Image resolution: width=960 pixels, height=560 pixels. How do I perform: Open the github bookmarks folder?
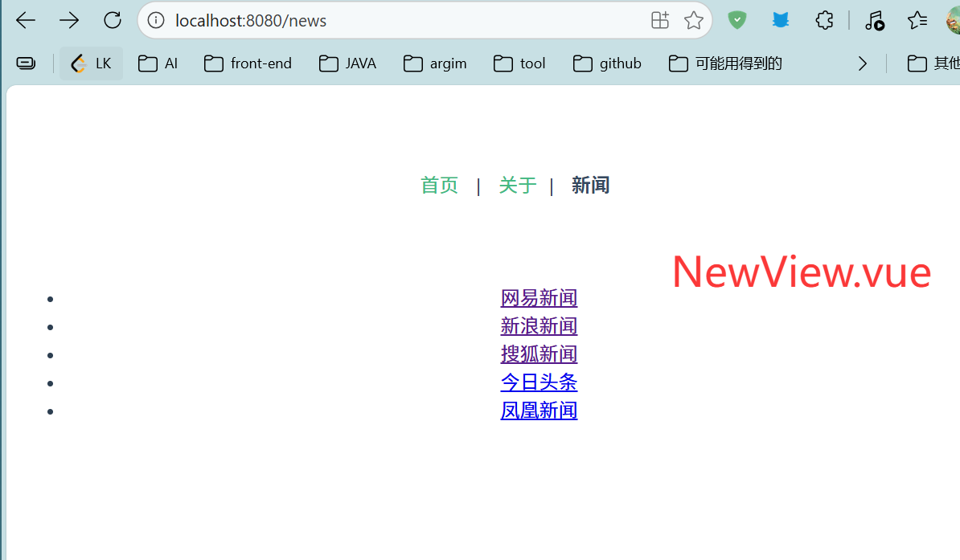(607, 63)
